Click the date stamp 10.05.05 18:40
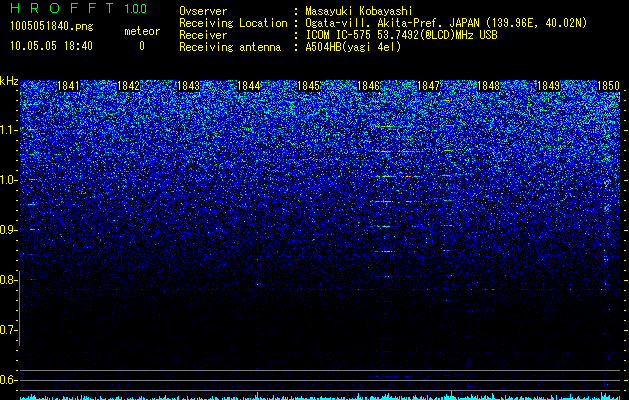The width and height of the screenshot is (629, 400). 51,46
